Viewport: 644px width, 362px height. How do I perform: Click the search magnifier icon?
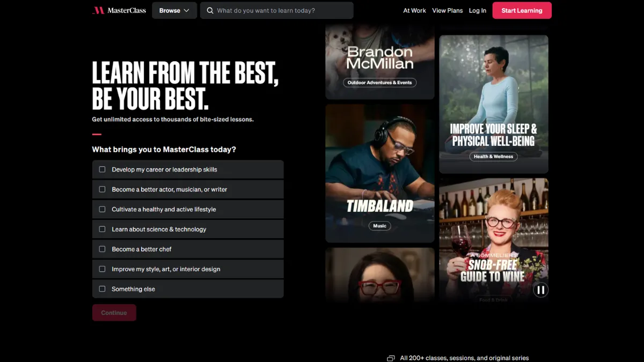[210, 10]
